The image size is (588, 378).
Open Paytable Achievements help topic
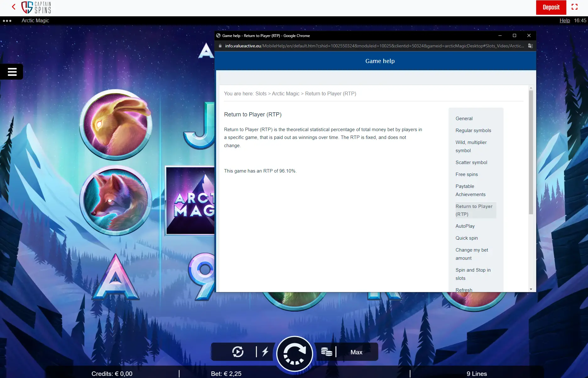(470, 190)
